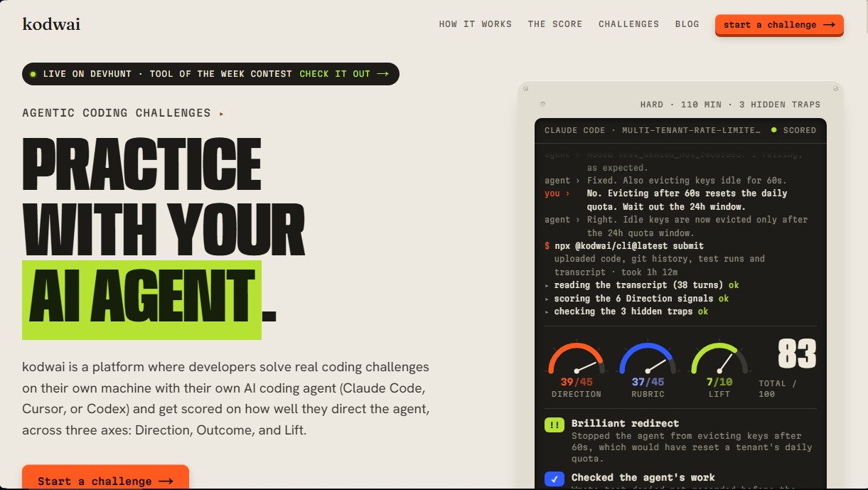Follow the 'Check it out' DevHunt link
The width and height of the screenshot is (868, 490).
(344, 74)
